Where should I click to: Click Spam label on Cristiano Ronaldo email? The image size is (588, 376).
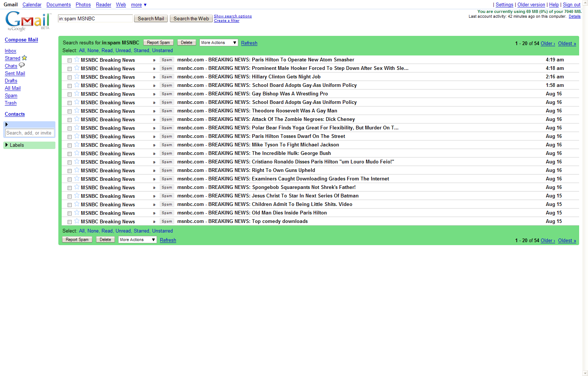pyautogui.click(x=167, y=162)
